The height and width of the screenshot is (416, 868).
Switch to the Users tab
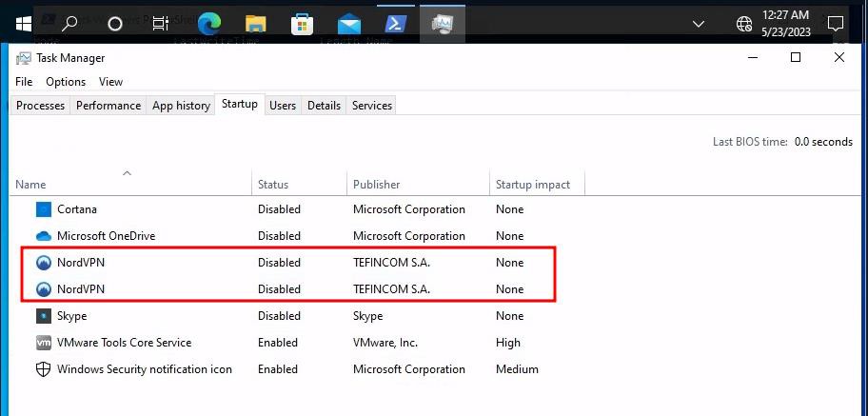coord(283,106)
